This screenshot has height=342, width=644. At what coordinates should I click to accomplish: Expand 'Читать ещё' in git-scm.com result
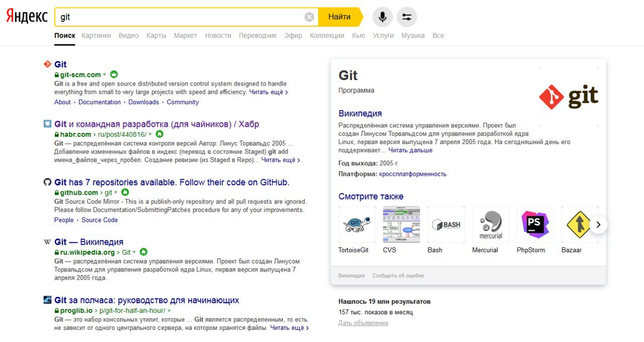[269, 92]
